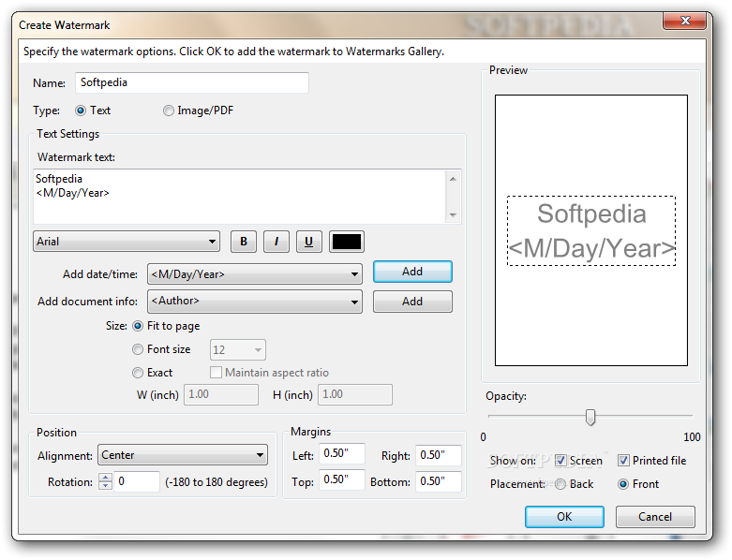Increase rotation with spinner up arrow
Screen dimensions: 732x560
pos(106,477)
